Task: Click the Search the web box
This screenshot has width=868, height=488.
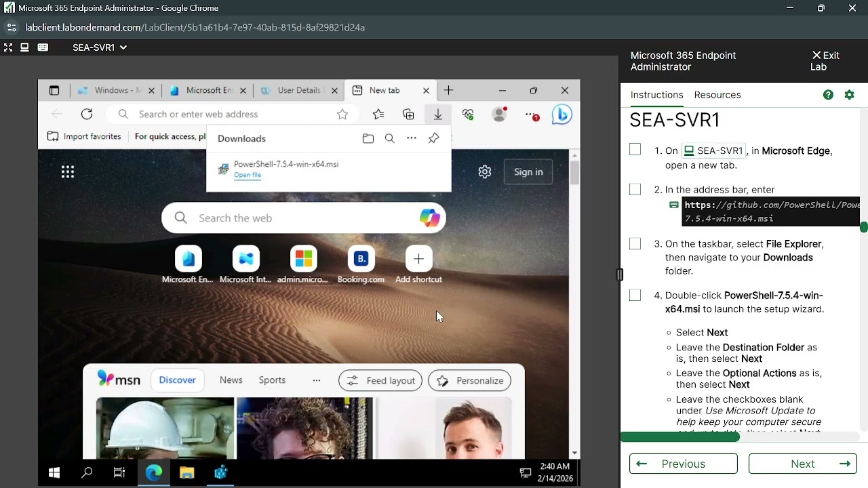Action: click(x=304, y=218)
